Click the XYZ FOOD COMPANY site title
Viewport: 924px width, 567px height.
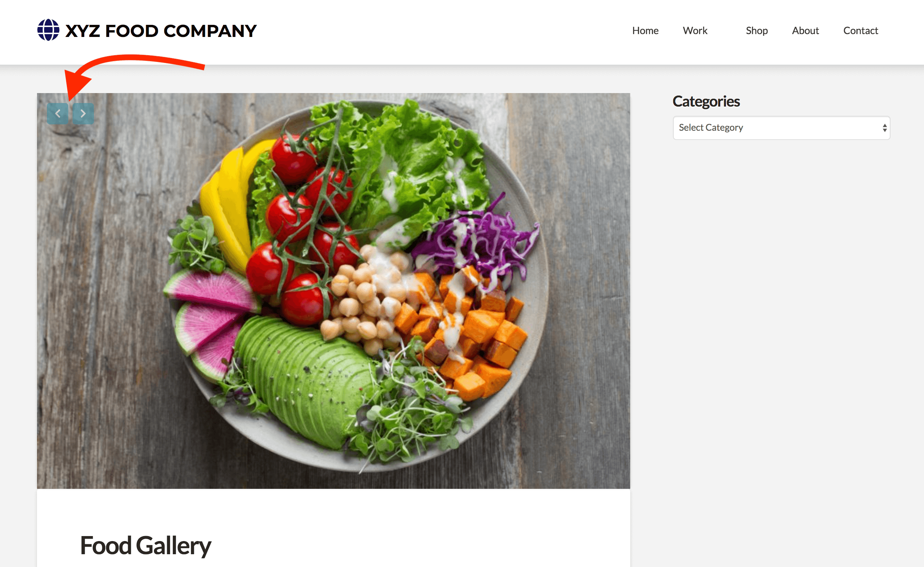(161, 31)
